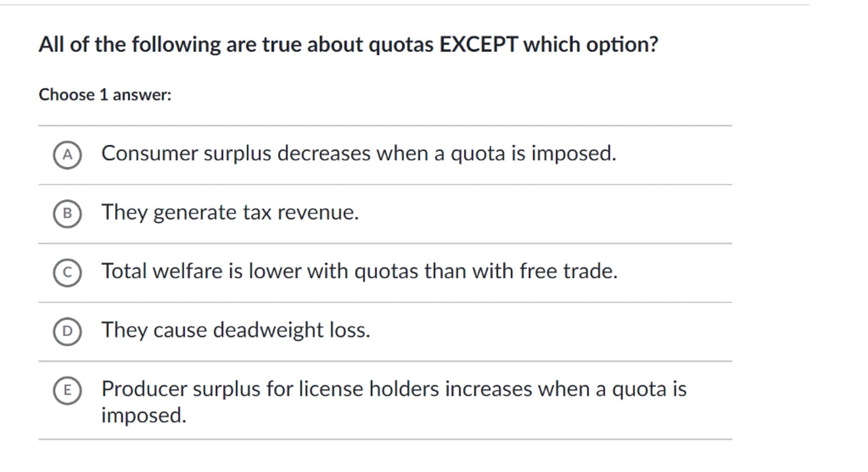Click the word "EXCEPT" in the question
Screen dimensions: 868x472
[478, 45]
